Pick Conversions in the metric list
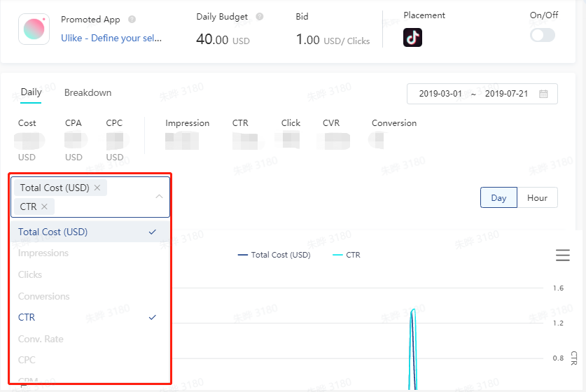 [x=44, y=296]
